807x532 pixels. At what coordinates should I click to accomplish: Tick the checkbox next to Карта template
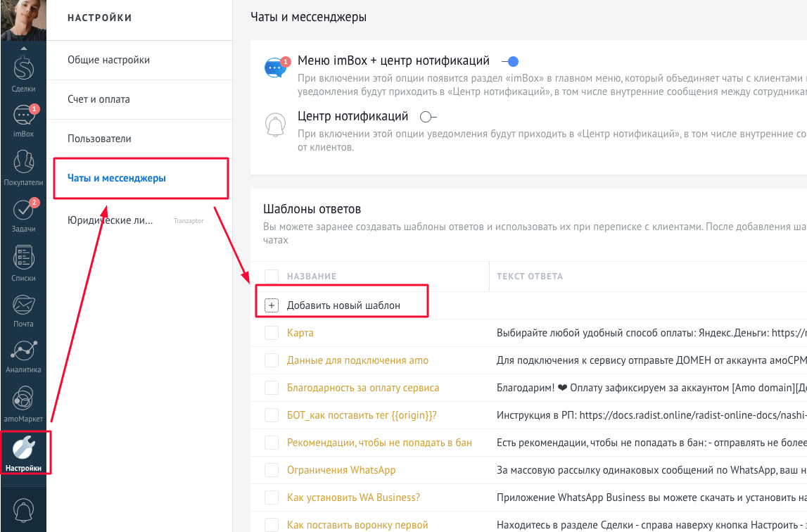tap(272, 333)
